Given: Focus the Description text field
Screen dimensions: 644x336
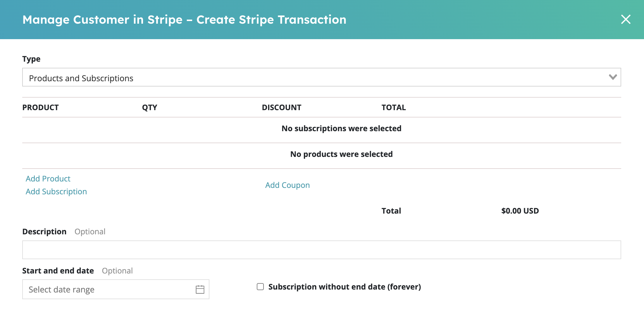Looking at the screenshot, I should click(321, 250).
